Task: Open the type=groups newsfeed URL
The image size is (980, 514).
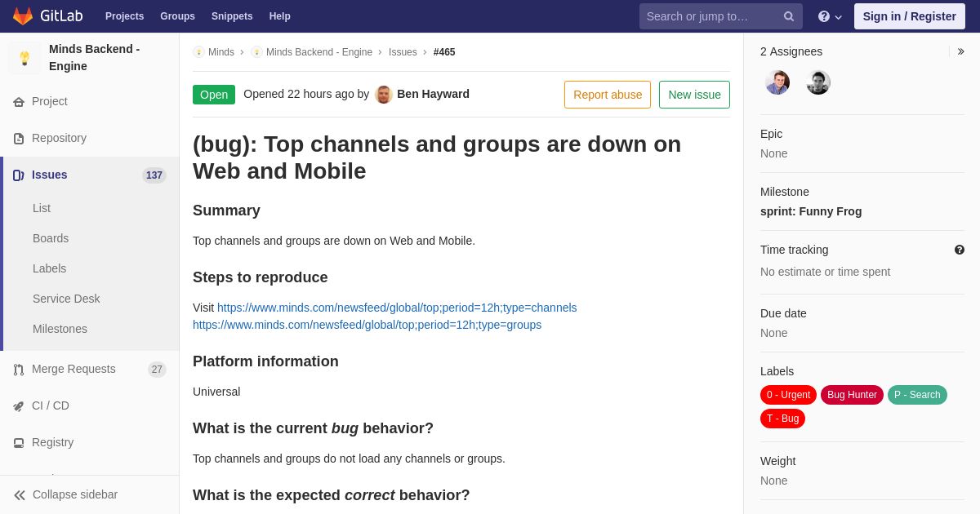Action: [367, 326]
